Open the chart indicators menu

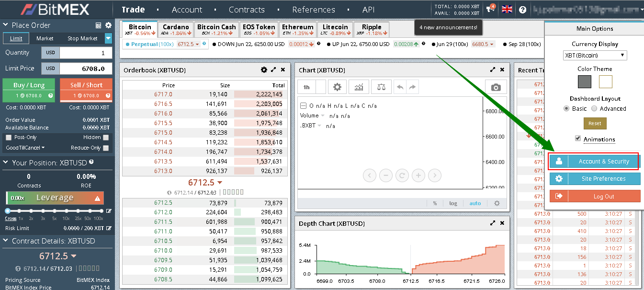tap(359, 87)
